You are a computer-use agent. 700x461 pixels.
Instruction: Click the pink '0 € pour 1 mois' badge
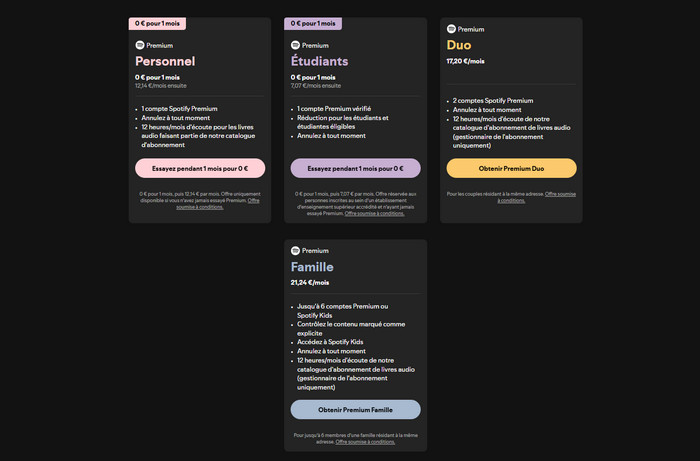point(157,23)
